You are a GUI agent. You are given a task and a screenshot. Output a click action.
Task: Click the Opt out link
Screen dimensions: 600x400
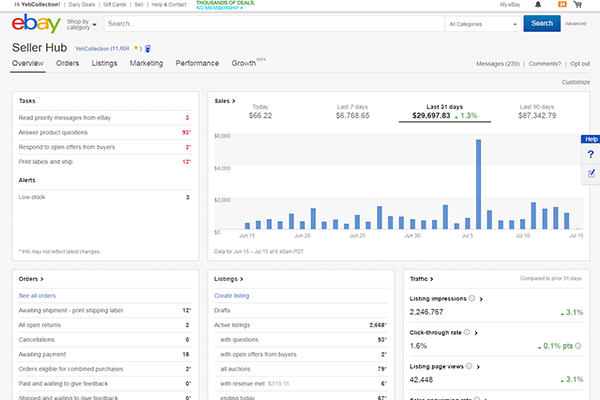580,64
